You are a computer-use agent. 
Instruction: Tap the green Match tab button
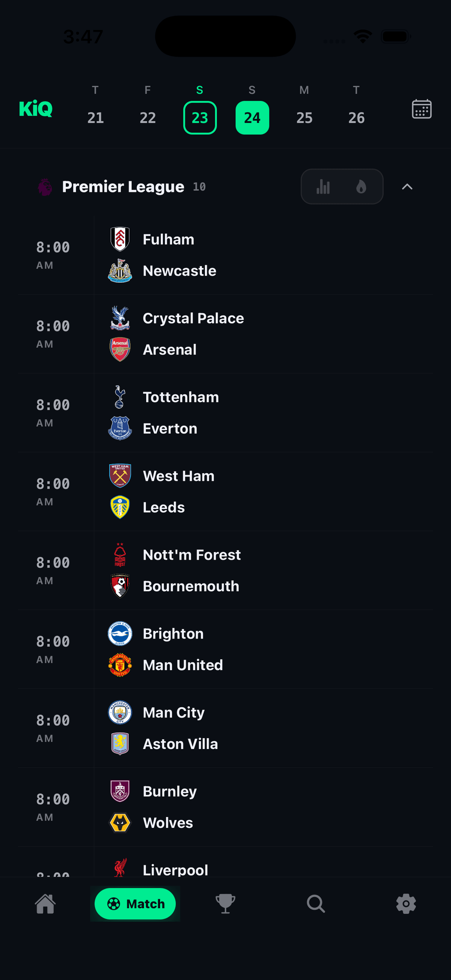pyautogui.click(x=135, y=903)
